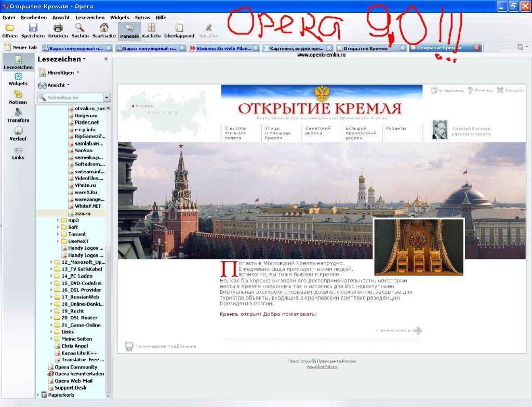Open the Lesezeichen panel title dropdown
The image size is (532, 407).
pos(61,59)
